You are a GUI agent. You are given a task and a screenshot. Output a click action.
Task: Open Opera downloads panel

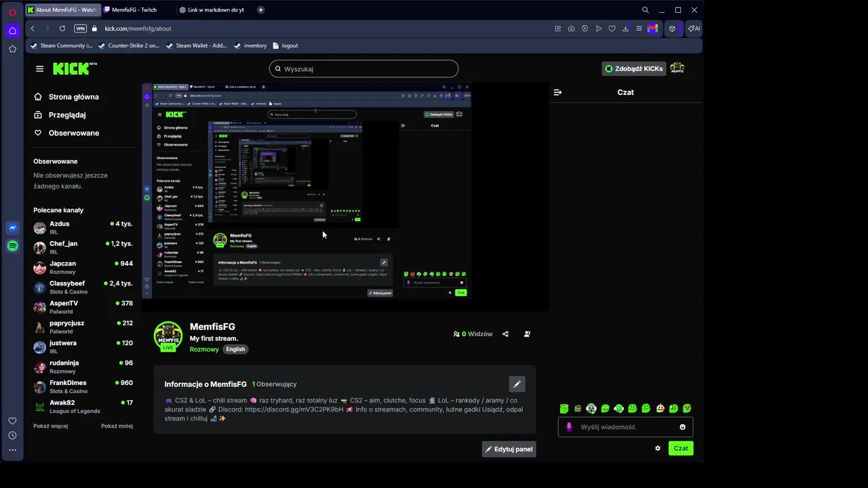coord(625,28)
